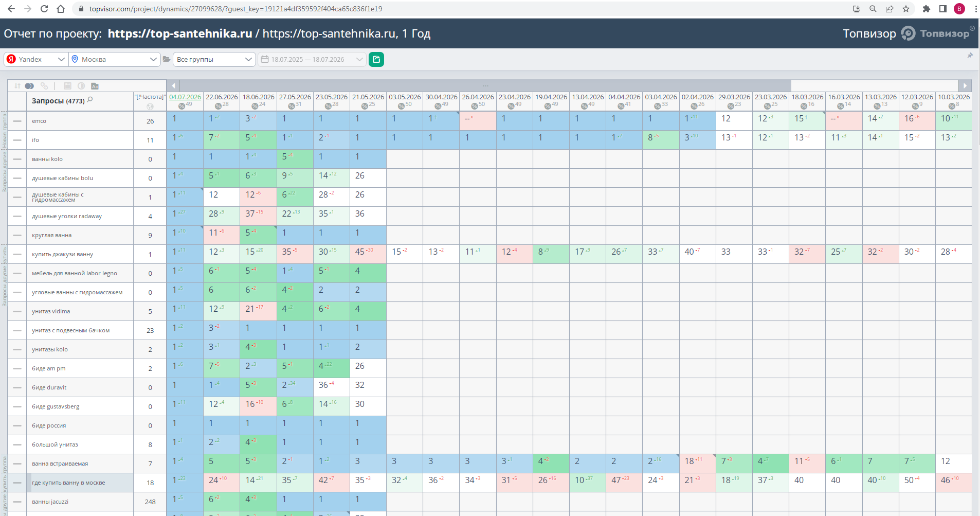This screenshot has width=980, height=516.
Task: Open browser home page icon
Action: click(x=61, y=9)
